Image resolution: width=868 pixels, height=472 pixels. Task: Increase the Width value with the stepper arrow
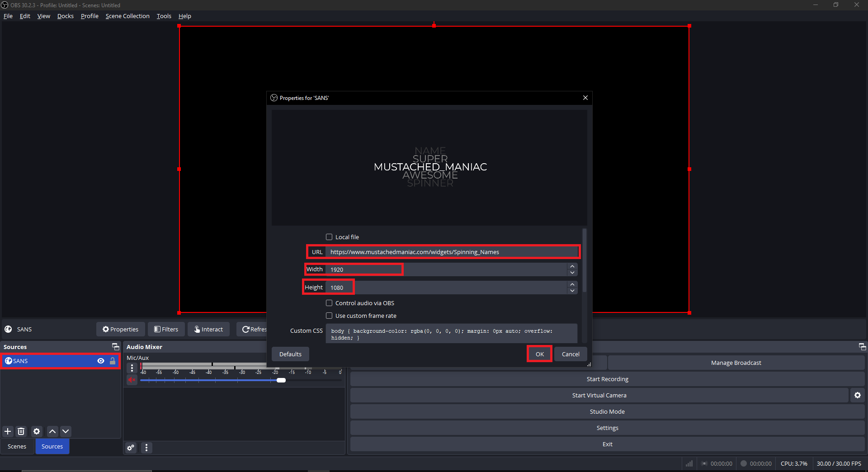(x=571, y=266)
